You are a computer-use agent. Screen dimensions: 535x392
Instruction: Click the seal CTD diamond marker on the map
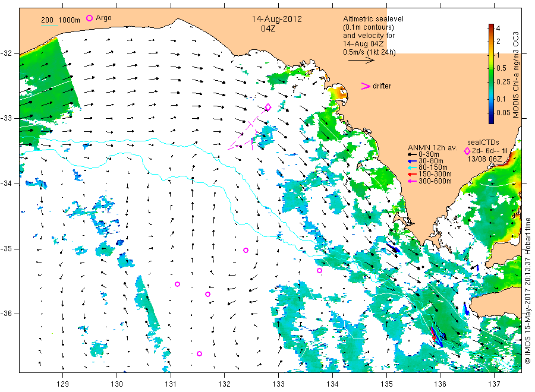[268, 108]
